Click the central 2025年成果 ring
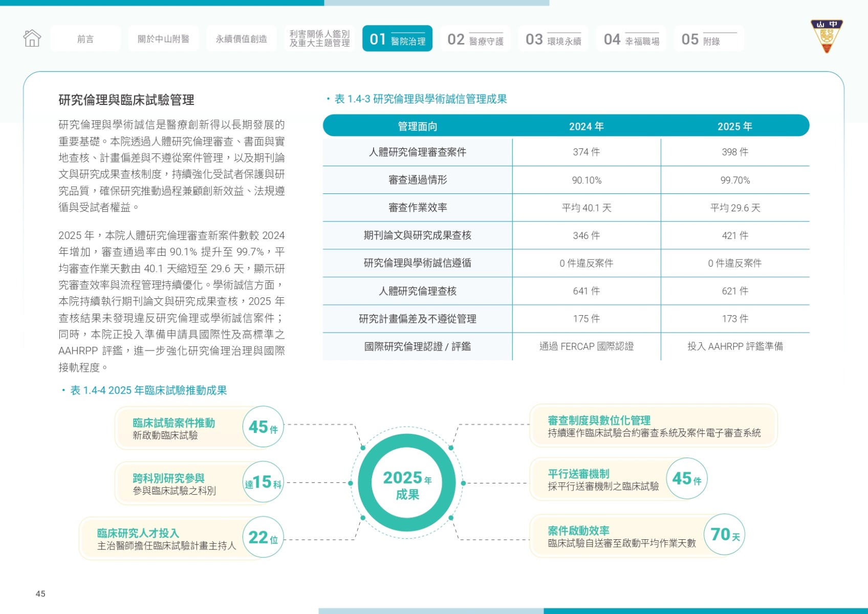The height and width of the screenshot is (614, 868). [x=407, y=483]
